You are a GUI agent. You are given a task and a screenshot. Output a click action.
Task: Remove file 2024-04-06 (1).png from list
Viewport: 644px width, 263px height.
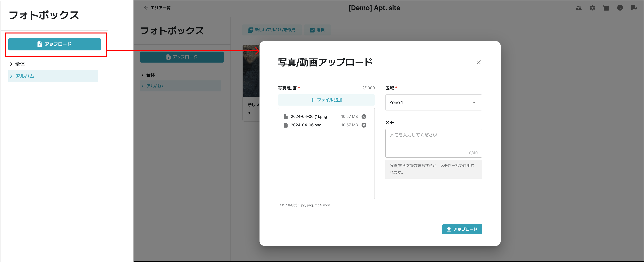click(364, 117)
